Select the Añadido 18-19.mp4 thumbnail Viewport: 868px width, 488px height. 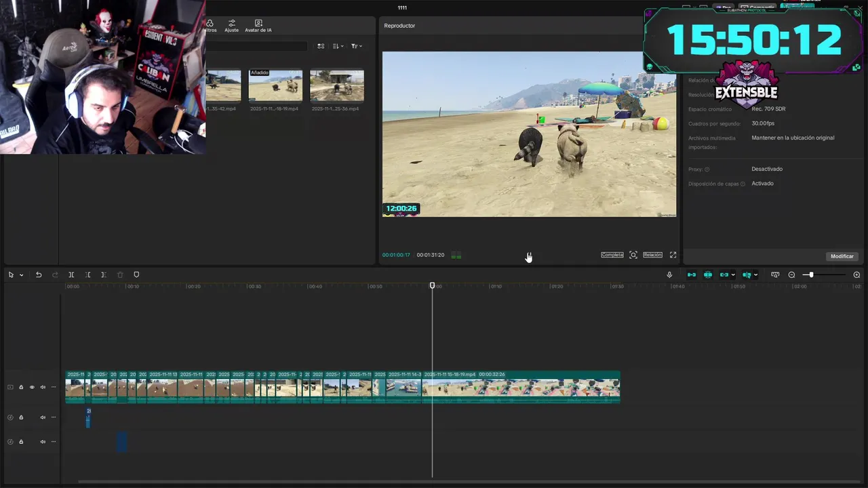pos(275,85)
